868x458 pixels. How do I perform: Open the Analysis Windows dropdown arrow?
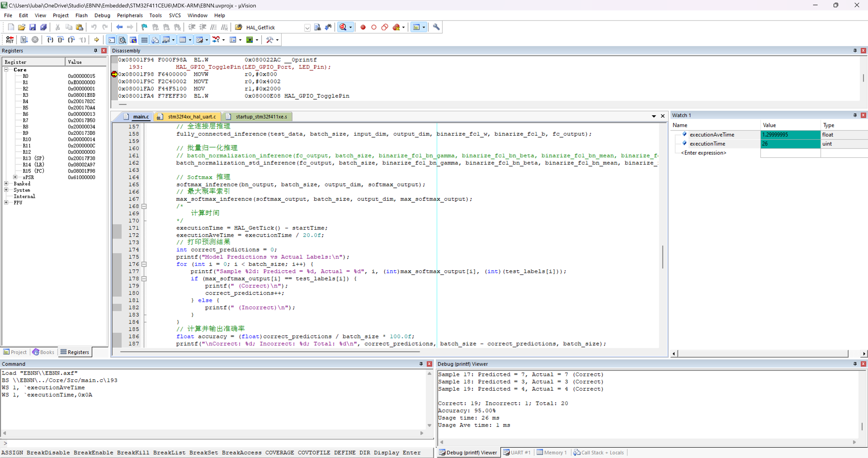pyautogui.click(x=224, y=40)
